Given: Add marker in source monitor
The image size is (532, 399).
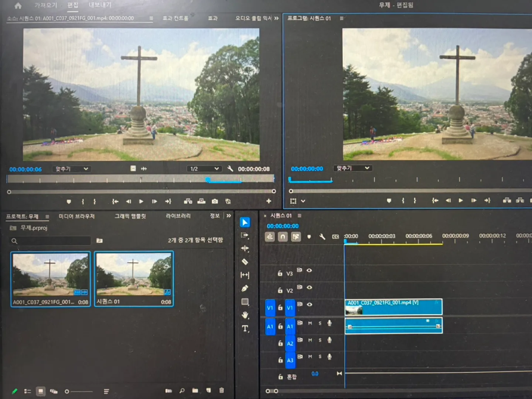Looking at the screenshot, I should point(69,202).
